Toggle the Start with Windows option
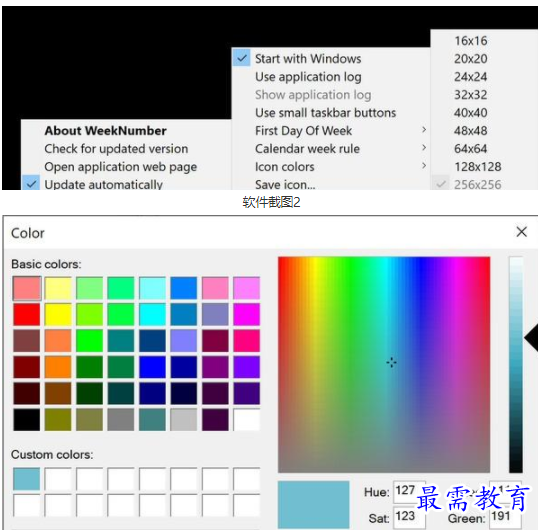 (331, 59)
